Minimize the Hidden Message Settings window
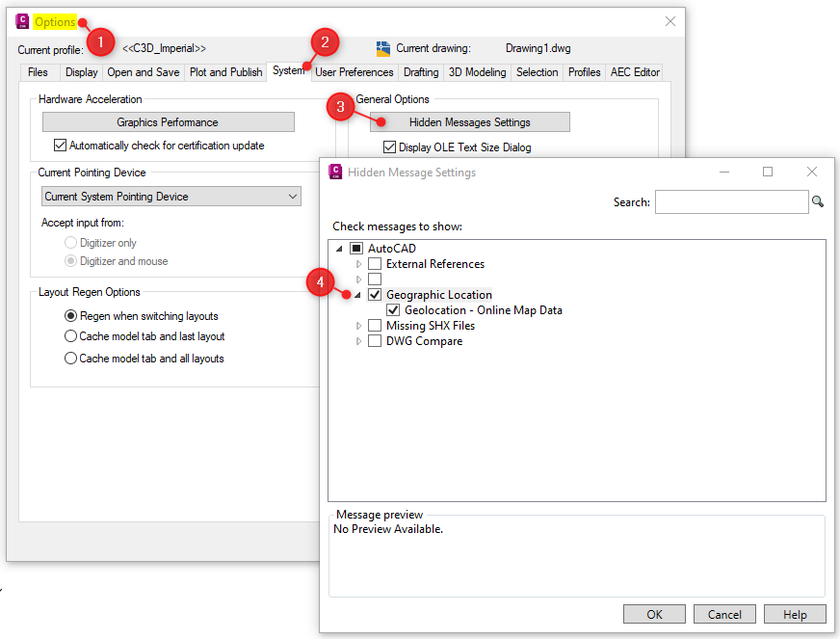The width and height of the screenshot is (840, 639). coord(724,173)
